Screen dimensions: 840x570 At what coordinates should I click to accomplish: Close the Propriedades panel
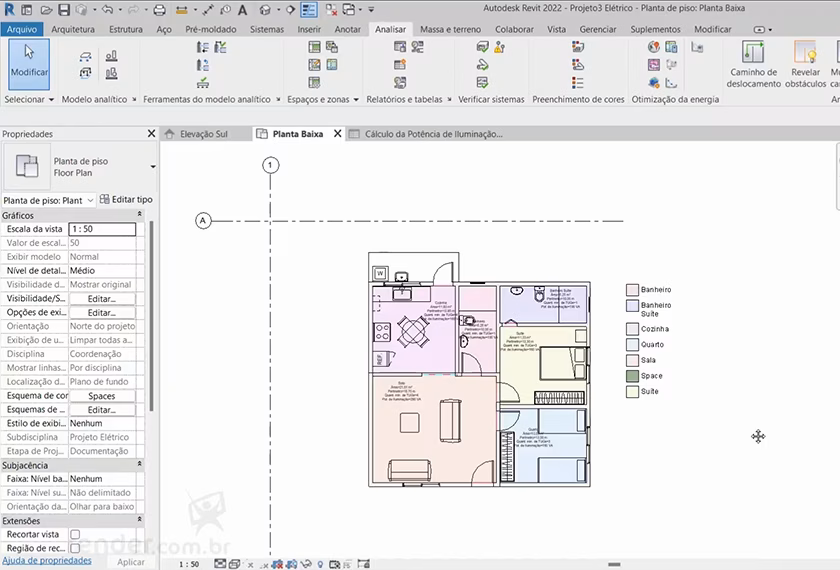(151, 133)
